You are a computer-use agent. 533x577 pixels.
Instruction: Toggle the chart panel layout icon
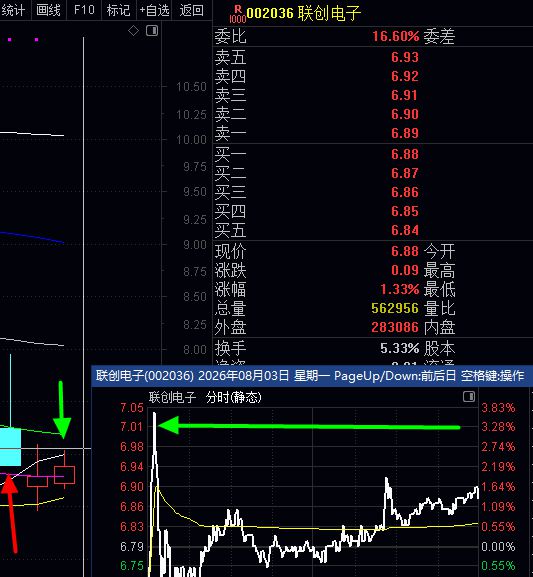152,31
